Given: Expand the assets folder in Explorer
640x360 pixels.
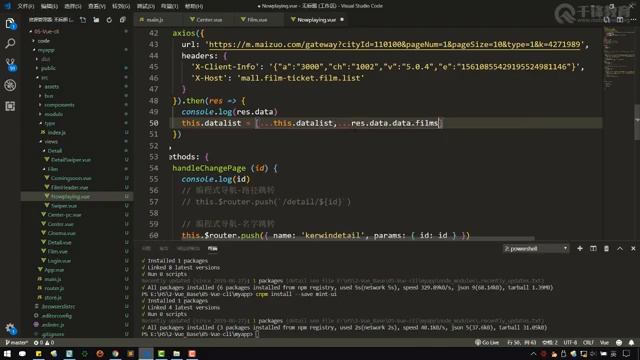Looking at the screenshot, I should [51, 87].
